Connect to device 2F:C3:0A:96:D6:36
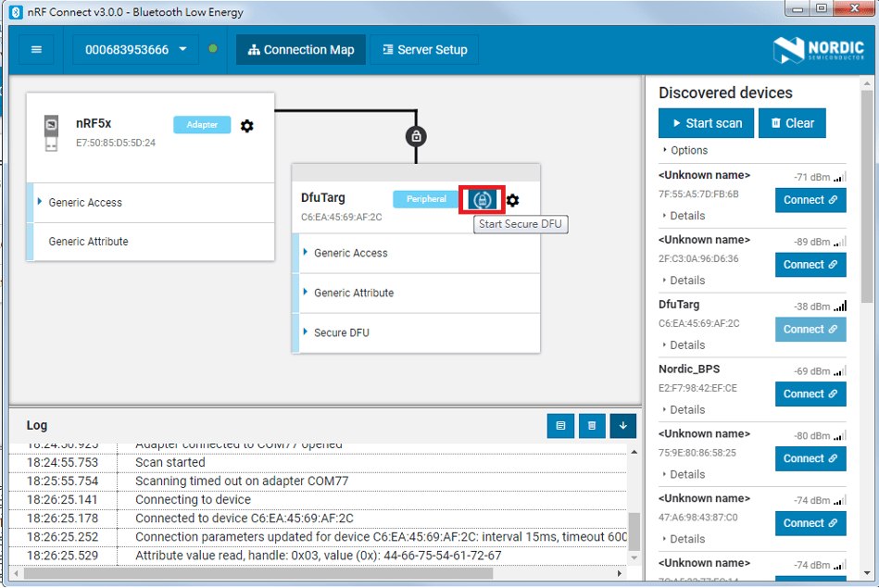This screenshot has width=879, height=588. pos(810,265)
